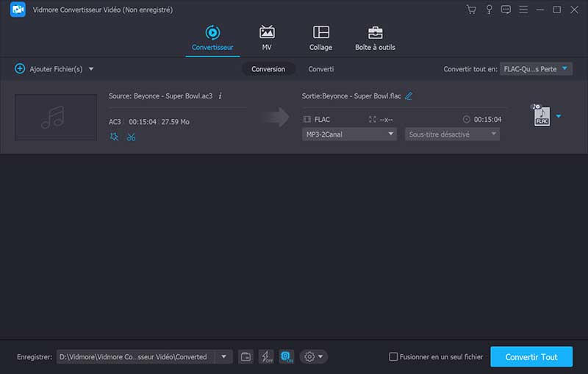Toggle the GPU hardware acceleration icon

pos(285,356)
